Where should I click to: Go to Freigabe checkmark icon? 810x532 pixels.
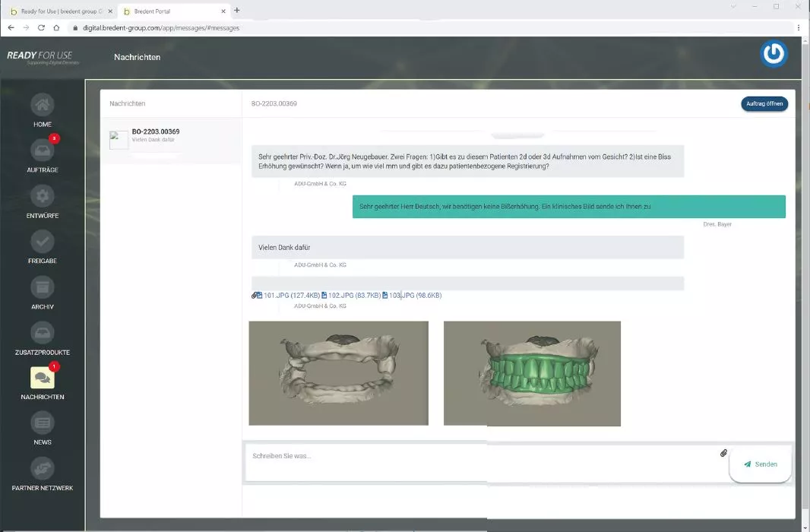pyautogui.click(x=43, y=242)
